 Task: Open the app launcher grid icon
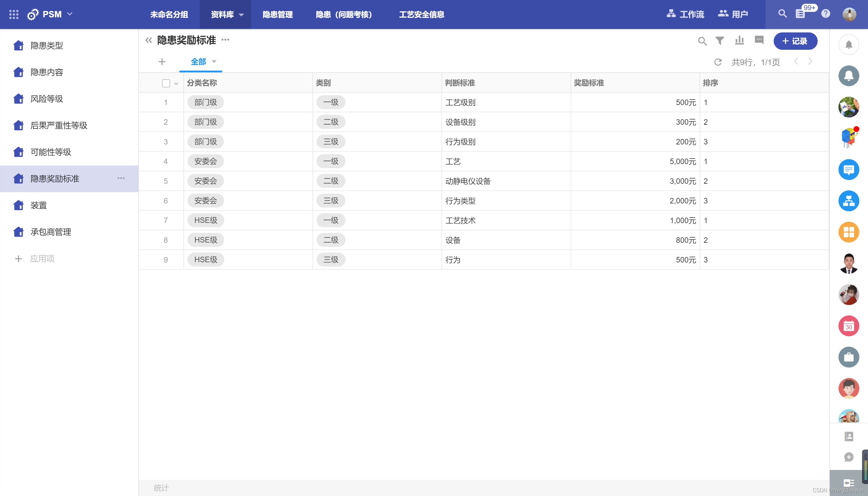14,14
